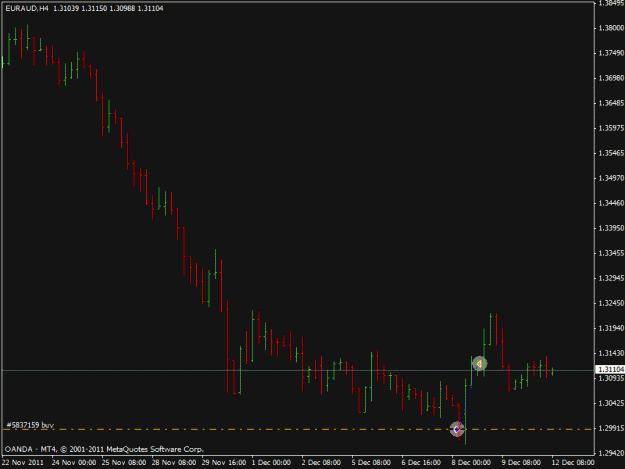
Task: Click the current price tag 1.31104
Action: point(610,370)
